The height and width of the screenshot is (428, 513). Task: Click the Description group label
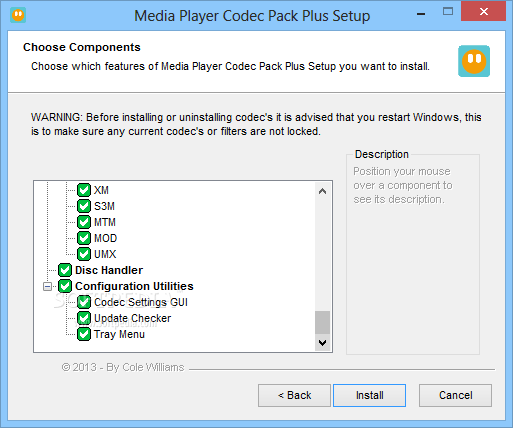click(x=382, y=154)
